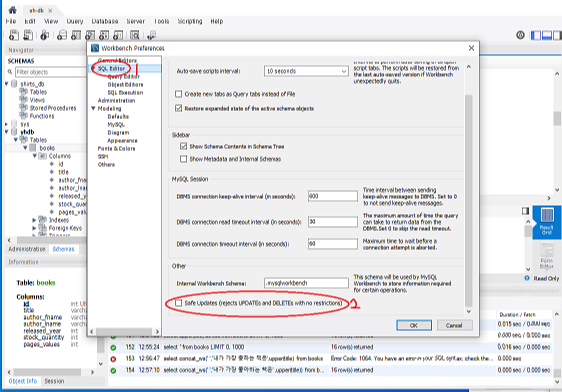Image resolution: width=562 pixels, height=392 pixels.
Task: Click the create stored procedure icon
Action: pyautogui.click(x=104, y=35)
